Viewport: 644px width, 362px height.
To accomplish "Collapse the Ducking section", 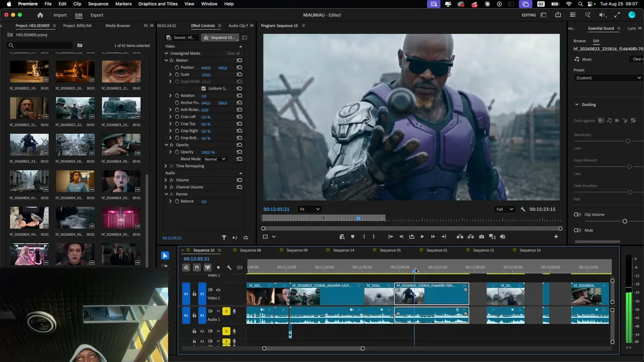I will pos(577,105).
